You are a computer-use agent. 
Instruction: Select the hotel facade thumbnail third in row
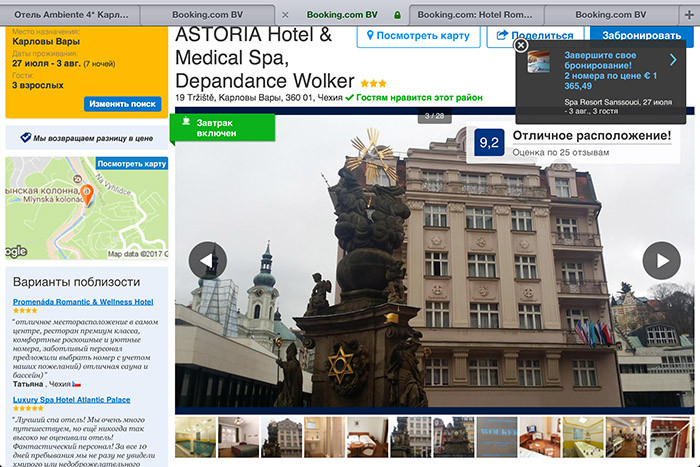[x=281, y=437]
